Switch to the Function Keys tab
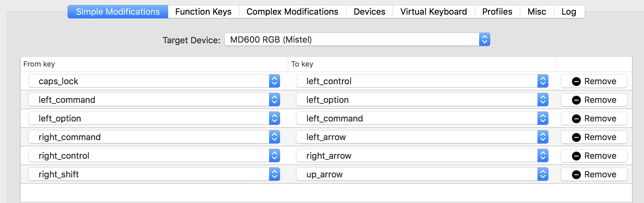 coord(203,12)
